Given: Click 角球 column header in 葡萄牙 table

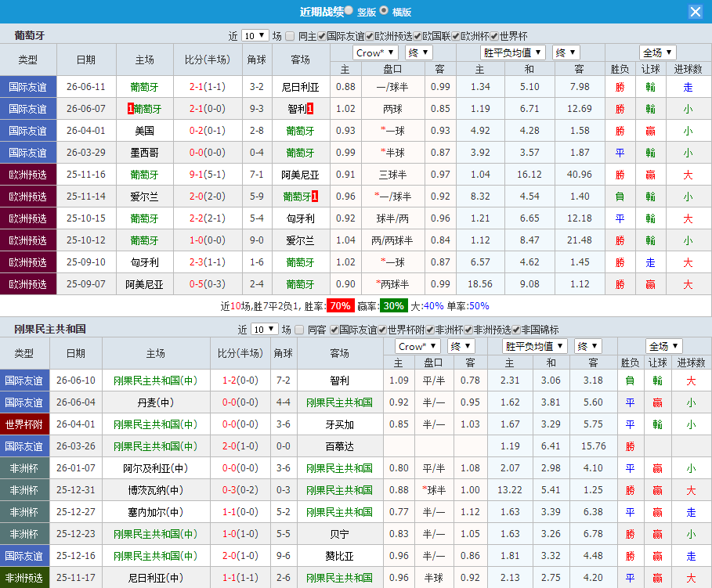Looking at the screenshot, I should point(257,60).
